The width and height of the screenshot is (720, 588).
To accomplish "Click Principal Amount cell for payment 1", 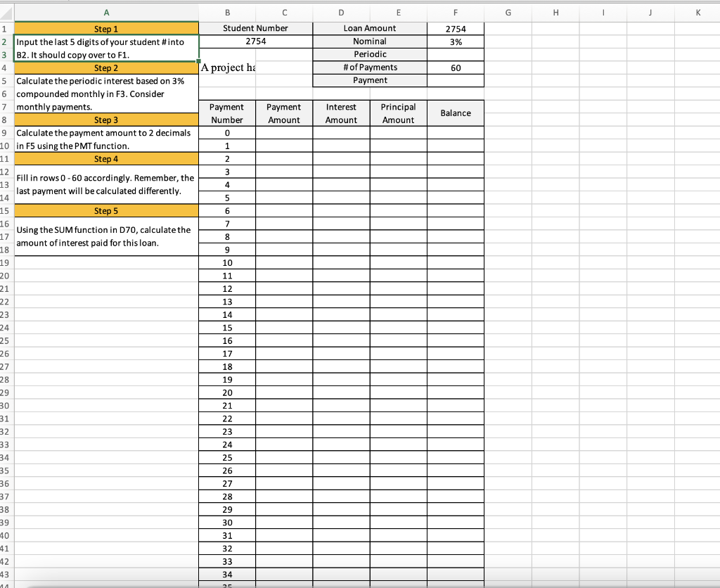I will (398, 146).
